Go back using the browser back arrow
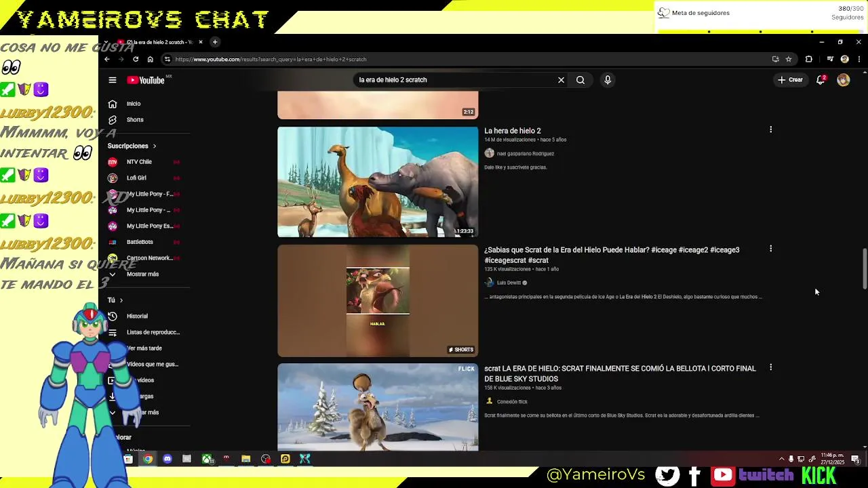 click(x=107, y=59)
